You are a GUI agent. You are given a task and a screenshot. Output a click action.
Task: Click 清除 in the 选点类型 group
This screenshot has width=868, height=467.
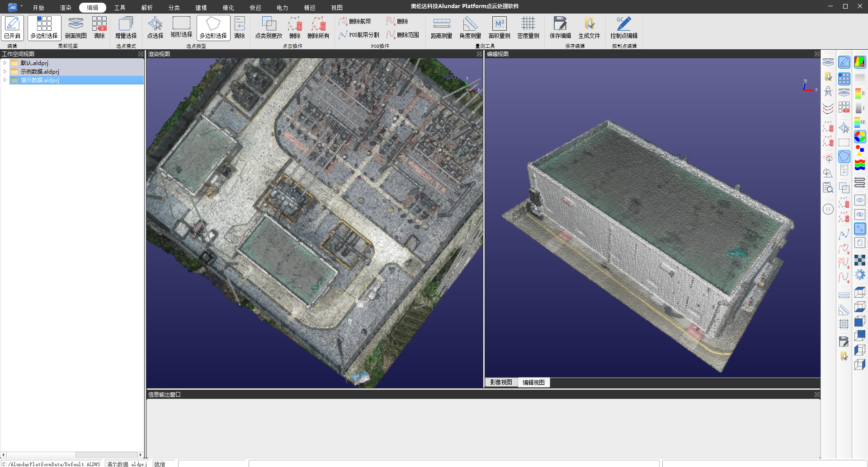pyautogui.click(x=239, y=28)
